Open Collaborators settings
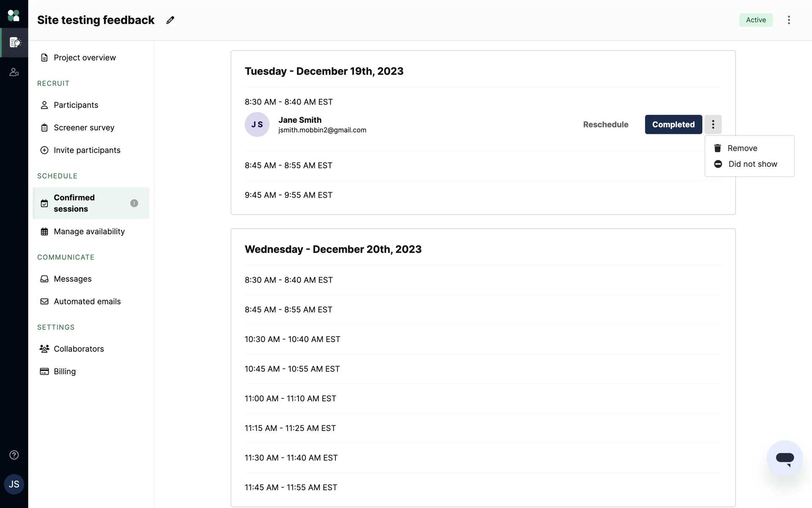The image size is (812, 508). 79,349
